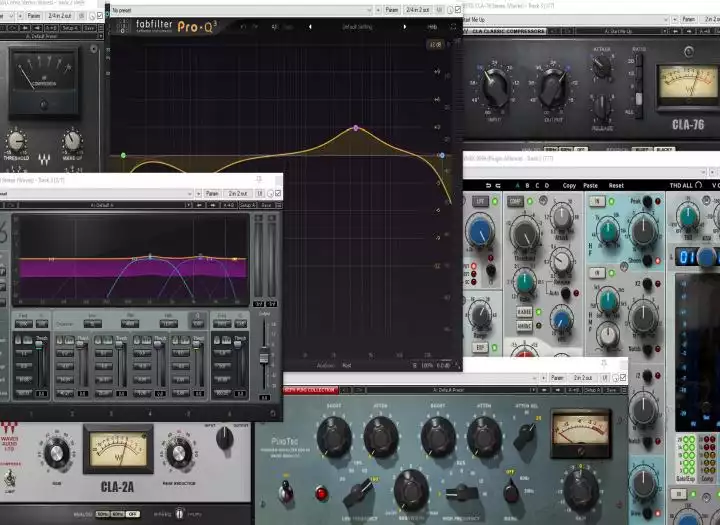The width and height of the screenshot is (720, 525).
Task: Click the CLA-76 release knob
Action: coord(602,107)
